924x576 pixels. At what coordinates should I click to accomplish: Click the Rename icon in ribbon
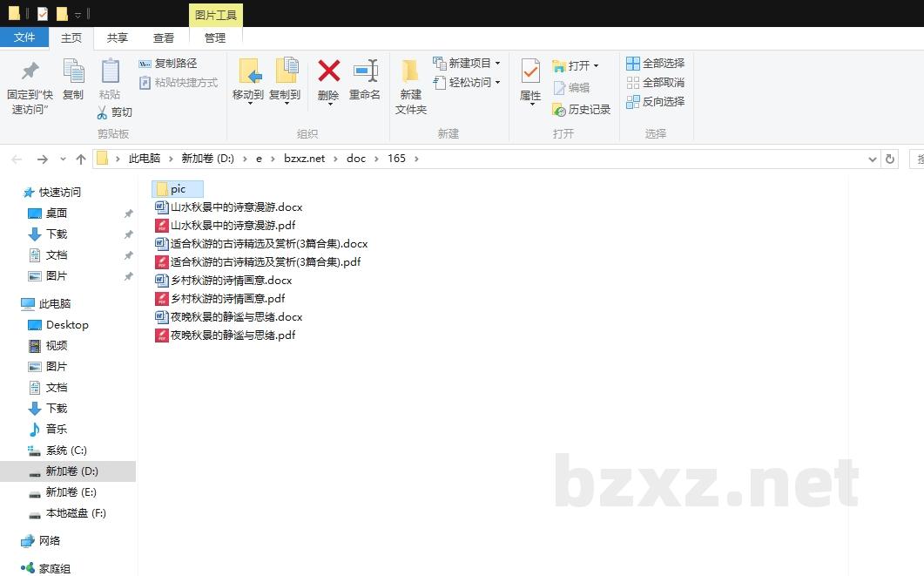[365, 71]
